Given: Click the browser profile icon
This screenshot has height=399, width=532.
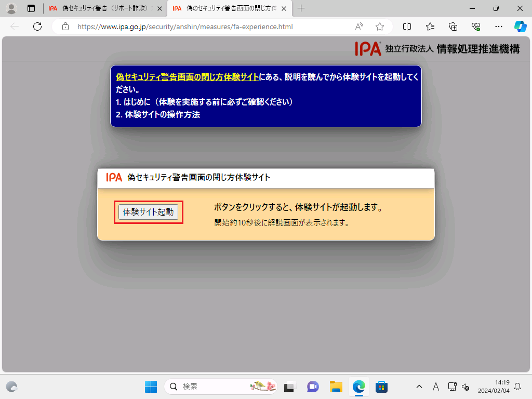Looking at the screenshot, I should [11, 8].
